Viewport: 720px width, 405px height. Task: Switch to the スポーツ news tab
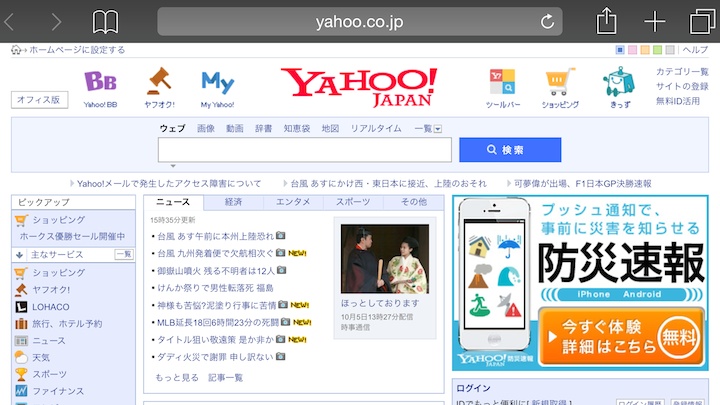click(353, 202)
